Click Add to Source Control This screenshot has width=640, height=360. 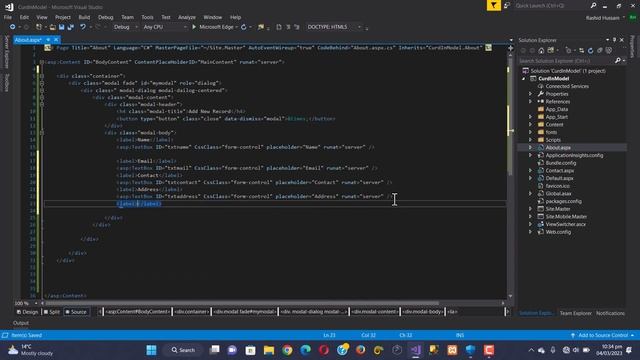603,335
